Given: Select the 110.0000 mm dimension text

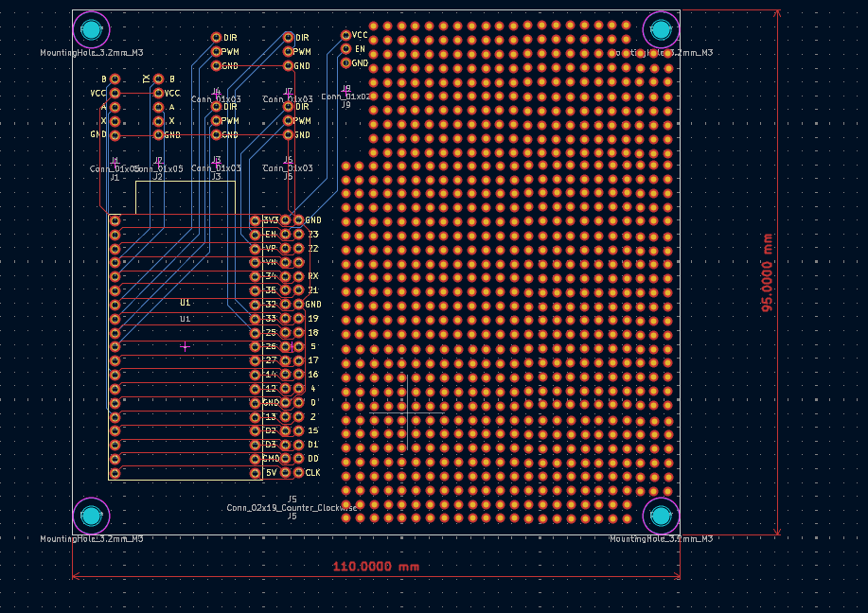Looking at the screenshot, I should point(375,567).
